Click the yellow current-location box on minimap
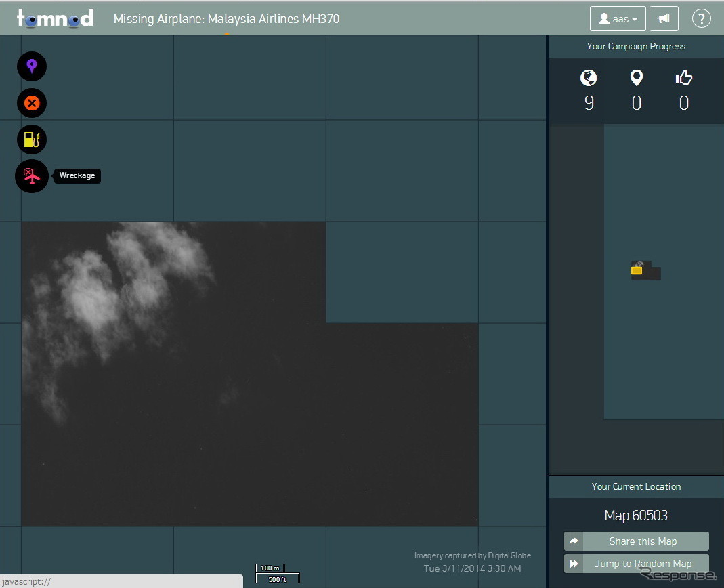The height and width of the screenshot is (588, 724). tap(637, 271)
